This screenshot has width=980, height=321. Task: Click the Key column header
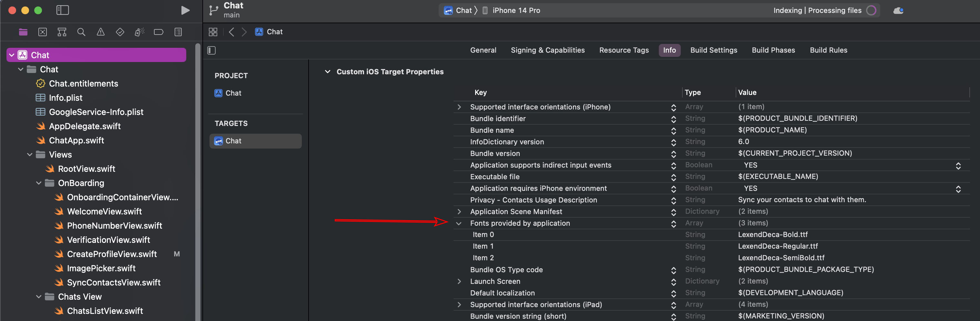(x=480, y=93)
